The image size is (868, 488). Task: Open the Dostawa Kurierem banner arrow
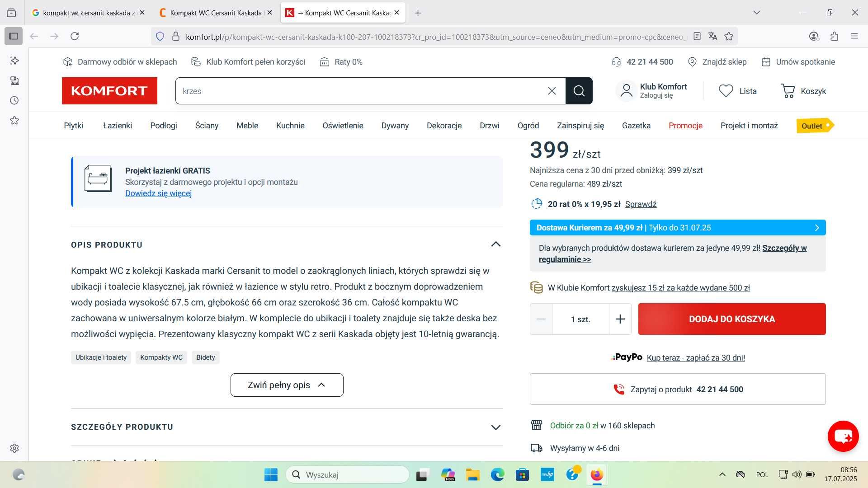[817, 228]
